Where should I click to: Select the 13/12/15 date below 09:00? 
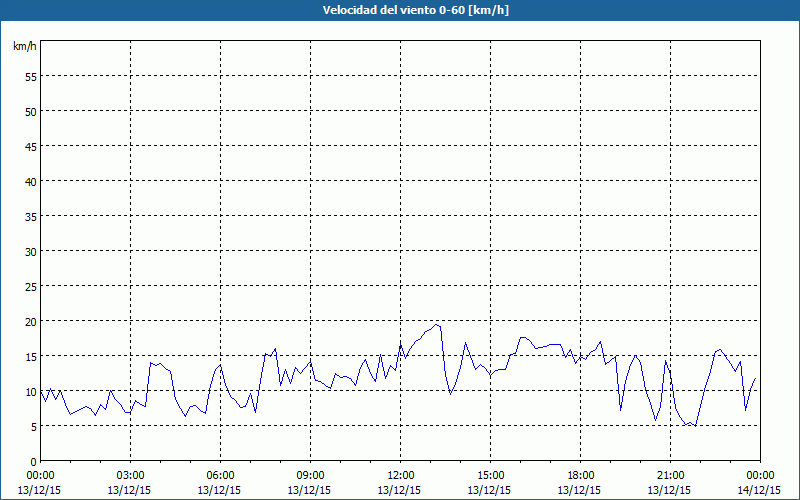(x=309, y=490)
